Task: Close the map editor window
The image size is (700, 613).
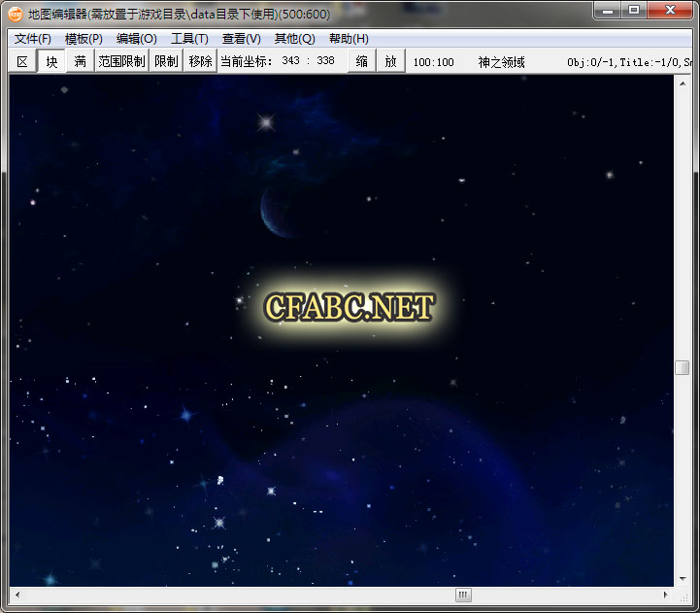Action: (670, 10)
